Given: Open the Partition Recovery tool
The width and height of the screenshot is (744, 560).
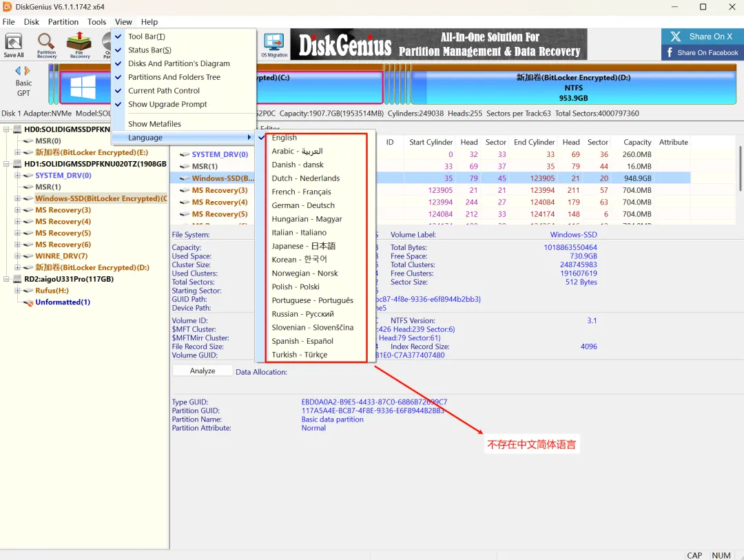Looking at the screenshot, I should pyautogui.click(x=47, y=45).
